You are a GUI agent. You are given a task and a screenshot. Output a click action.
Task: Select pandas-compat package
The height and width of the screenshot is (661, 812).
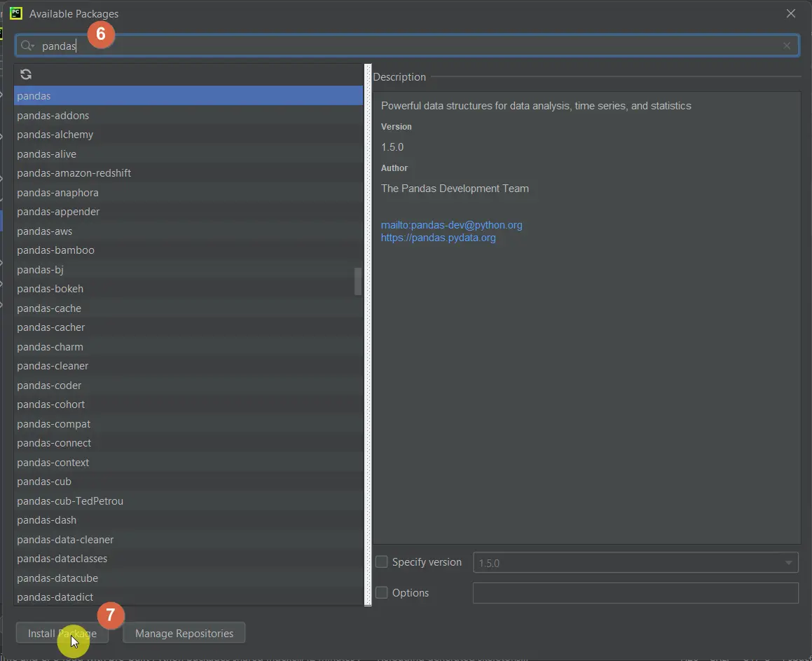(x=188, y=424)
